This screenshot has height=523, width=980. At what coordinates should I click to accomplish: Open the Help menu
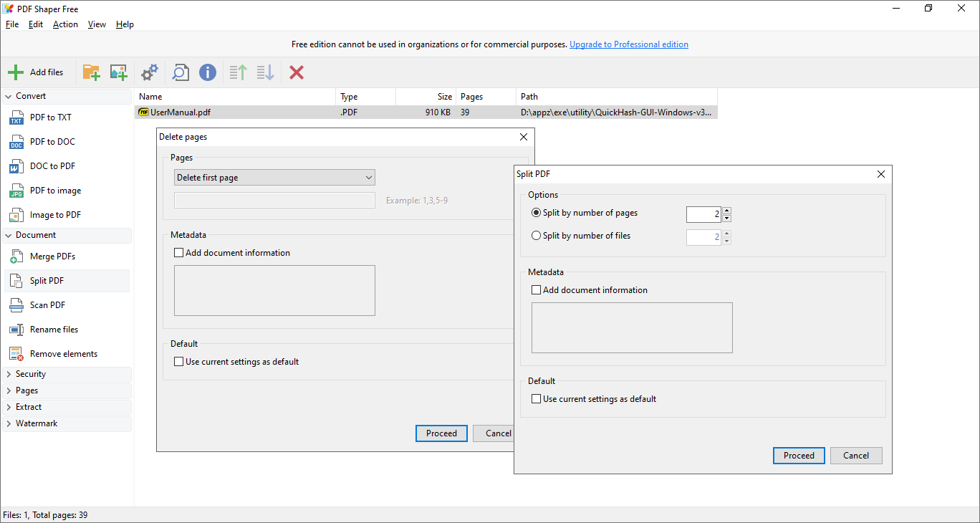click(125, 24)
